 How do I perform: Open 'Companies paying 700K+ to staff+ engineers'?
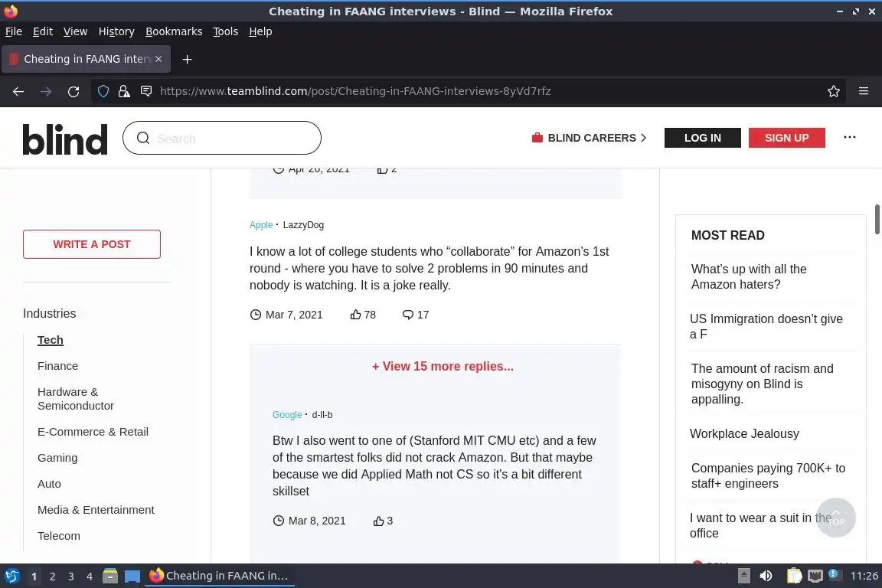(768, 475)
